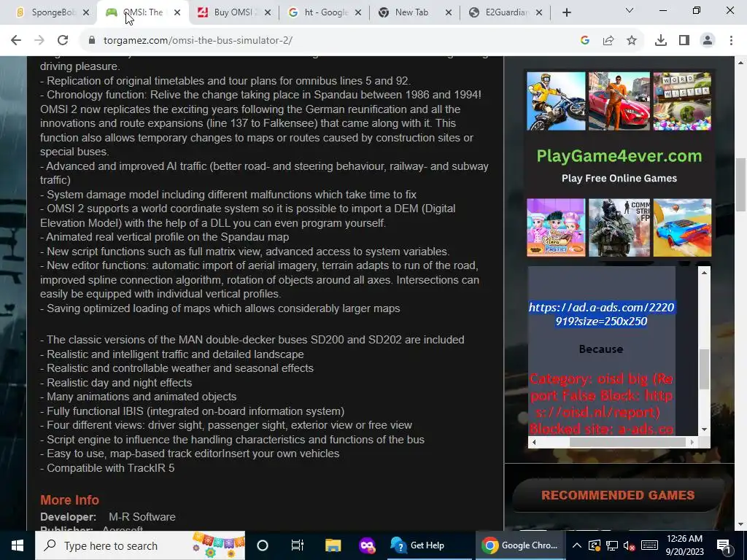Click the page vertical scrollbar thumb
Screen dimensions: 747x560
(x=740, y=184)
